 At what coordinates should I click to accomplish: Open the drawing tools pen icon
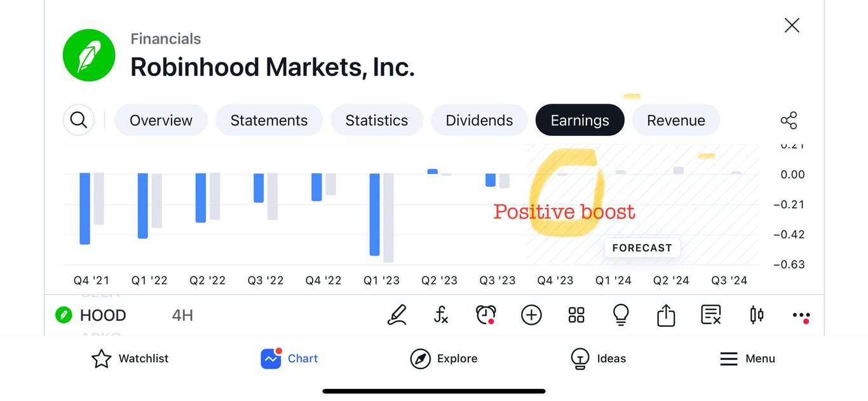tap(397, 315)
